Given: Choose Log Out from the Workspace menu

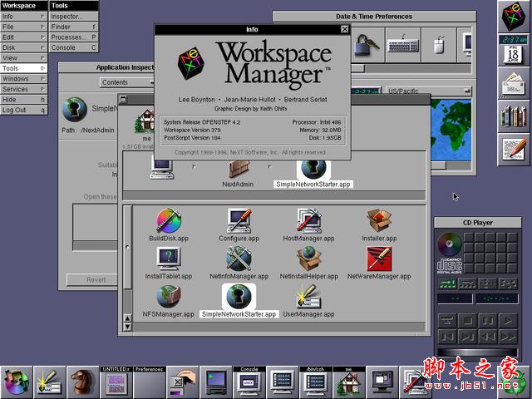Looking at the screenshot, I should tap(24, 110).
